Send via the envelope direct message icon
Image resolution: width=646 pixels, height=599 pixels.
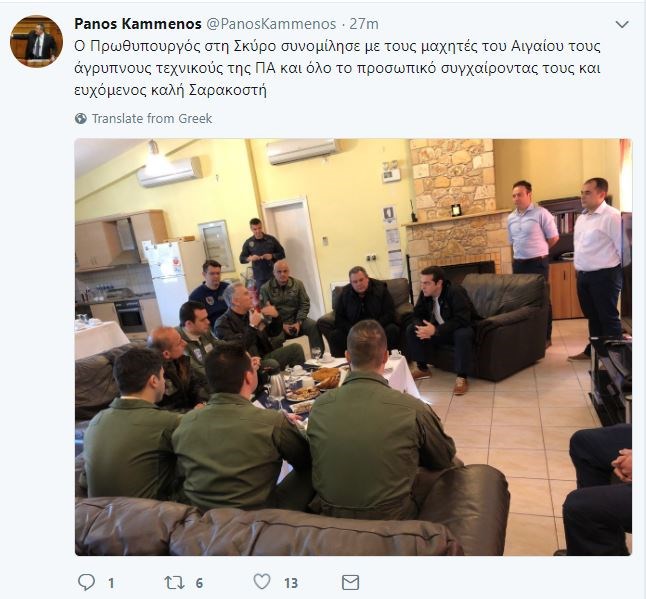[x=351, y=583]
